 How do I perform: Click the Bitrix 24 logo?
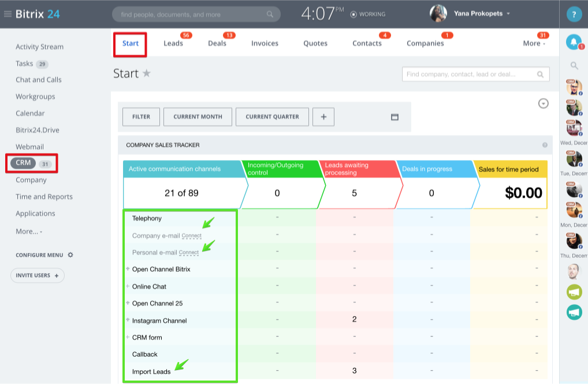[38, 14]
